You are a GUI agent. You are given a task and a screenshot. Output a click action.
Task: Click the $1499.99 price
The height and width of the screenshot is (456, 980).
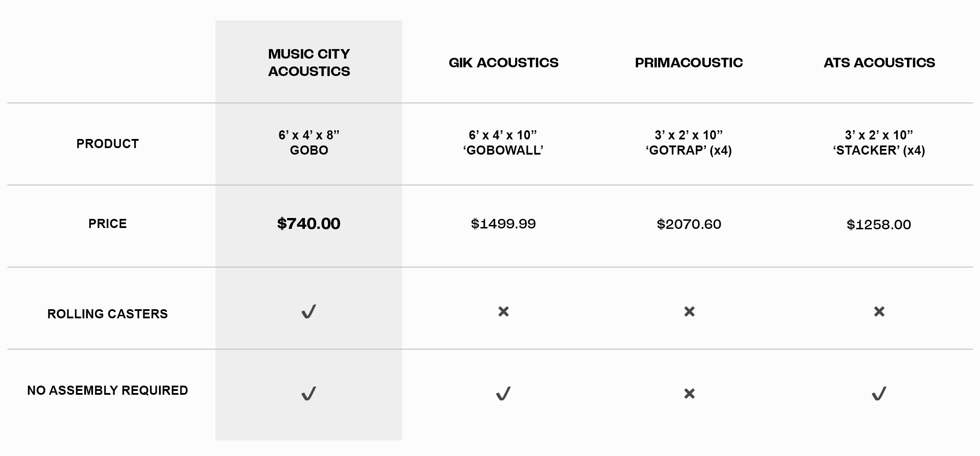503,224
